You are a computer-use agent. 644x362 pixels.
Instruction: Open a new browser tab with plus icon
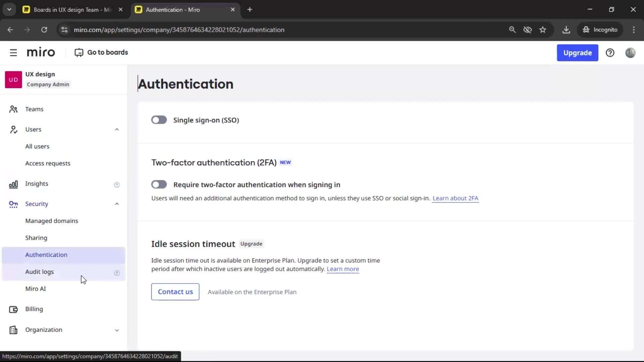point(250,10)
